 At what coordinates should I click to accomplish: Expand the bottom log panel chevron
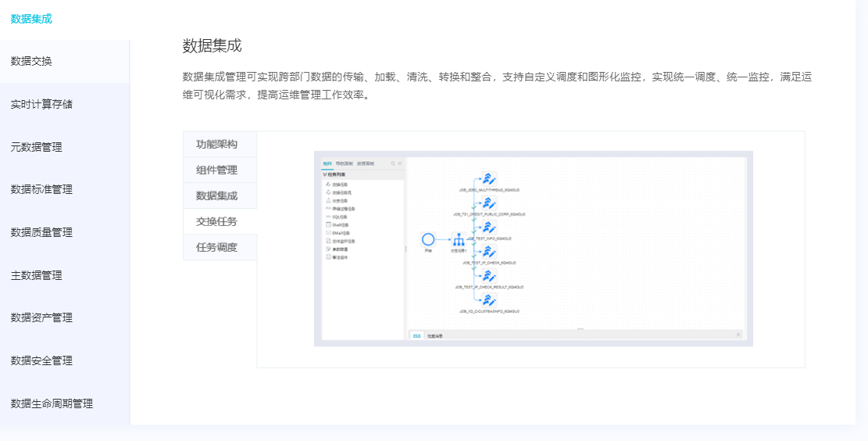(738, 335)
